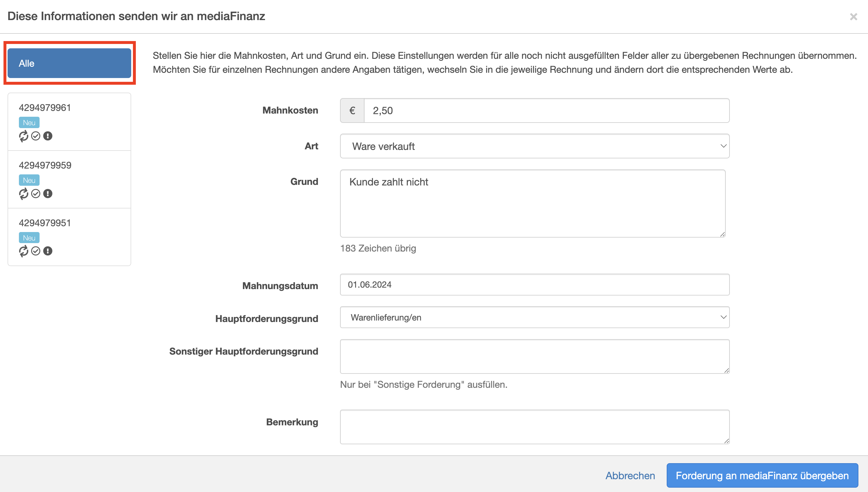This screenshot has height=492, width=868.
Task: Click exclamation warning icon on invoice 4294979959
Action: 48,194
